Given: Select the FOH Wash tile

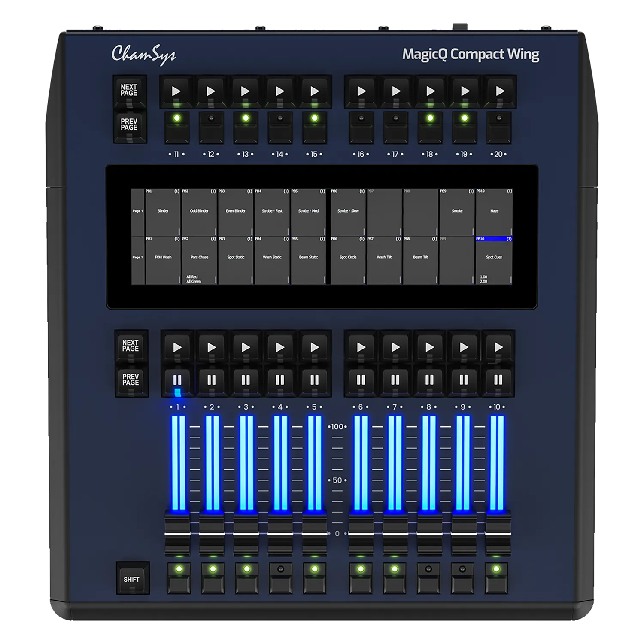Looking at the screenshot, I should click(x=163, y=260).
